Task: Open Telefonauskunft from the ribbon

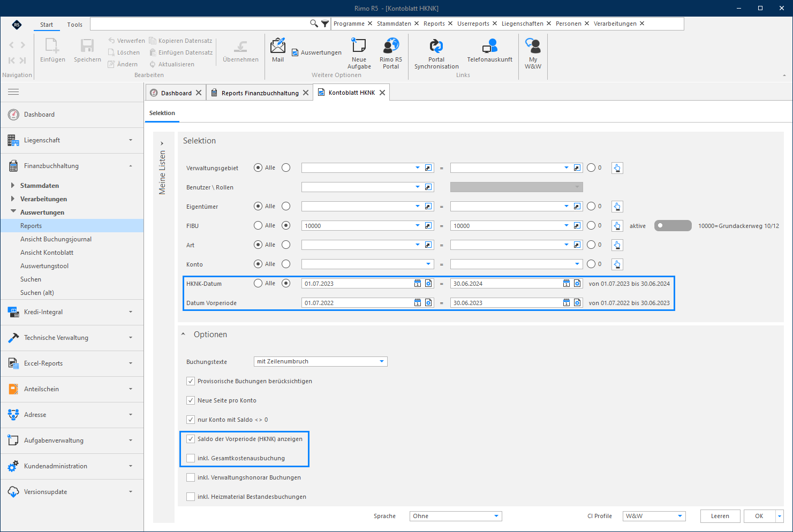Action: (x=489, y=50)
